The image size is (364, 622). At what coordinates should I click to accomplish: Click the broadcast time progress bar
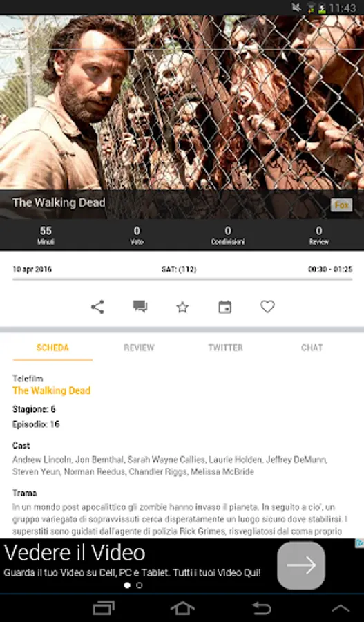click(182, 279)
